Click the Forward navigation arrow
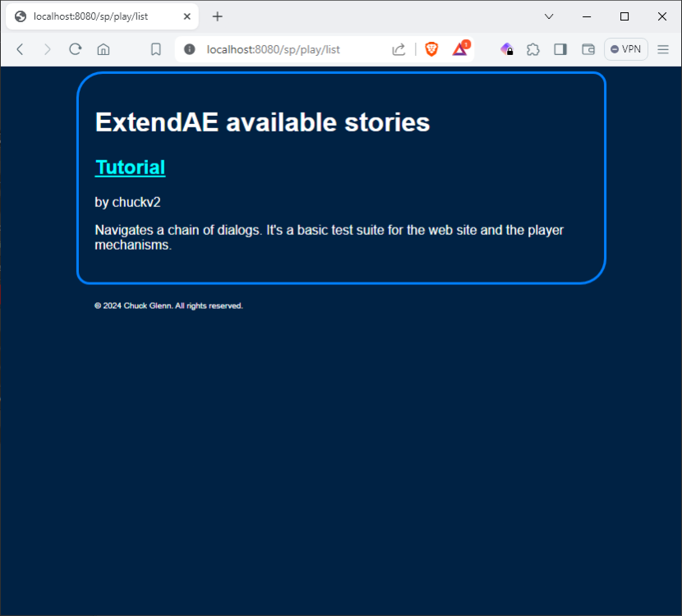 click(x=47, y=49)
